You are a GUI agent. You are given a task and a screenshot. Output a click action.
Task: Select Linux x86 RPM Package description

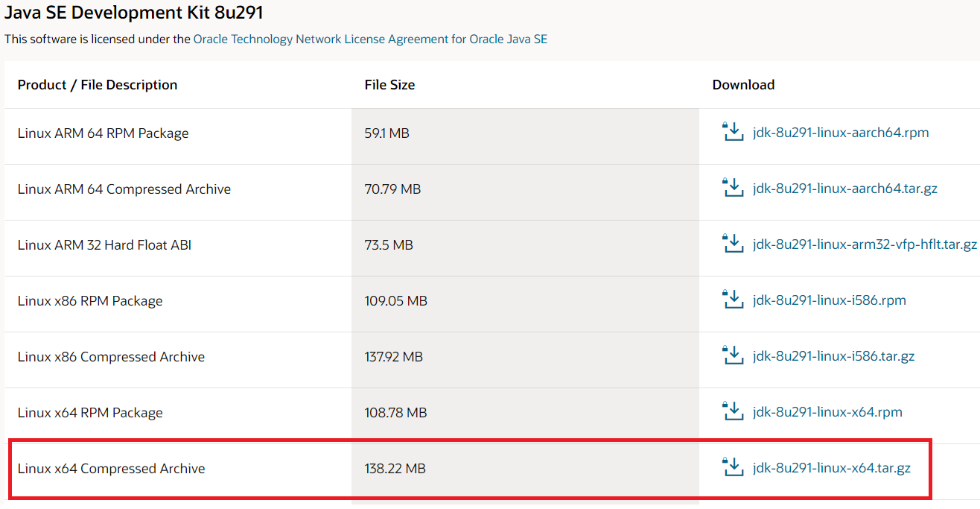pyautogui.click(x=90, y=301)
